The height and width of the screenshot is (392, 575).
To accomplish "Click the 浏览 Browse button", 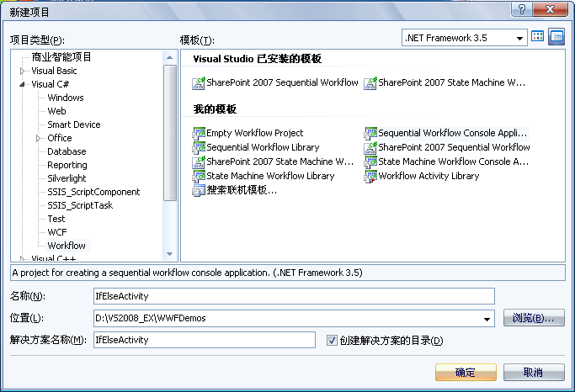I will tap(534, 318).
